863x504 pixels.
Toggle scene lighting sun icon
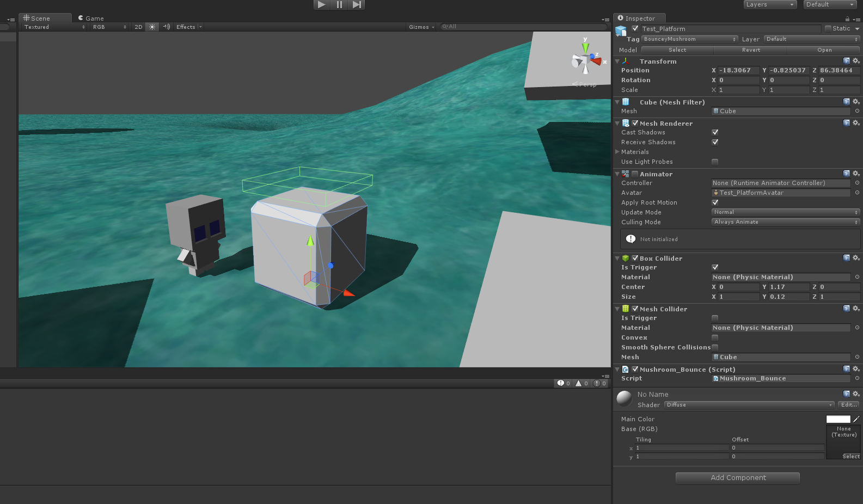coord(152,27)
